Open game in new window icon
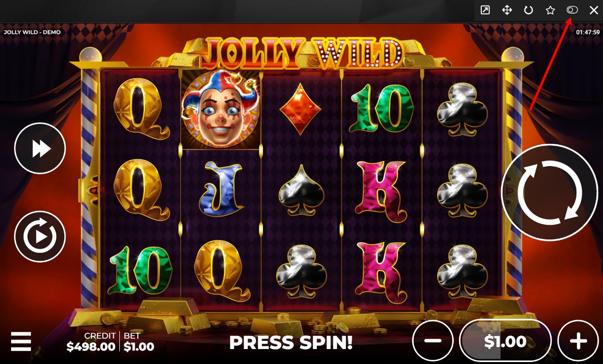 (485, 10)
